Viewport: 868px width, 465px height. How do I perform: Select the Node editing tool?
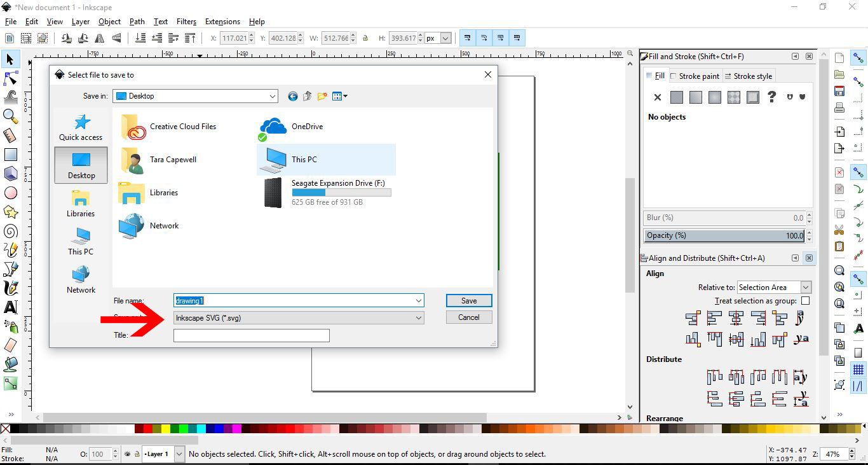point(10,78)
